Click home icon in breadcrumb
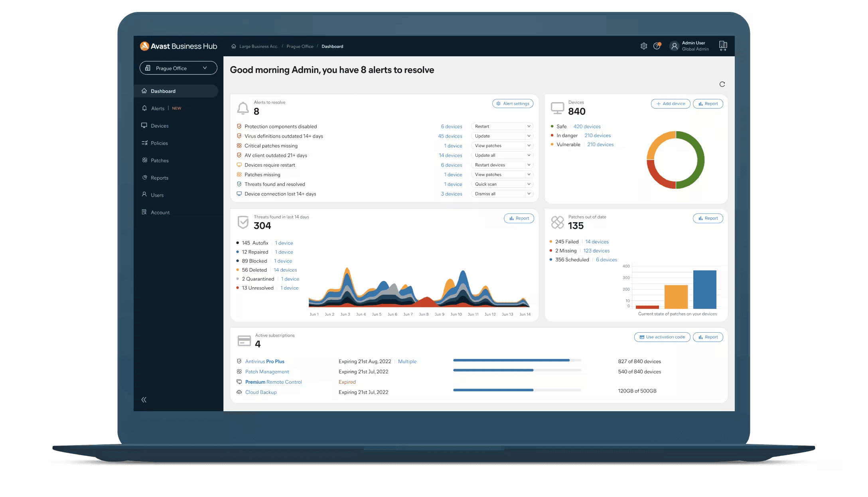 coord(234,46)
